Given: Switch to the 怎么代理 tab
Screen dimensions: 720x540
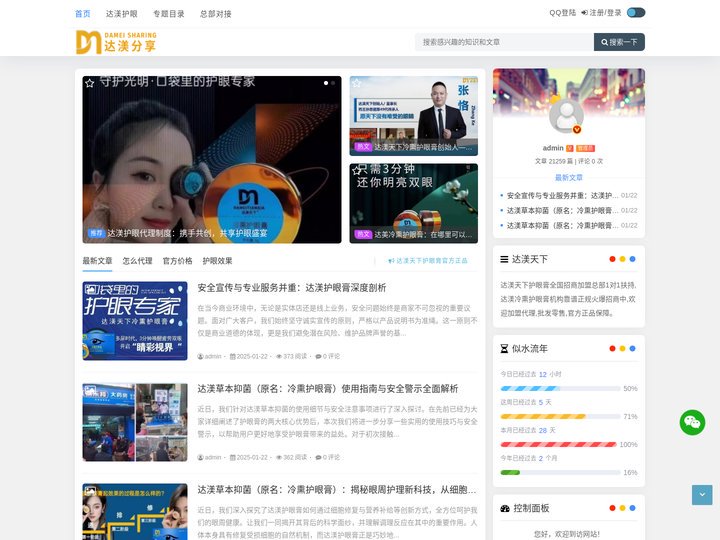Looking at the screenshot, I should pos(137,261).
